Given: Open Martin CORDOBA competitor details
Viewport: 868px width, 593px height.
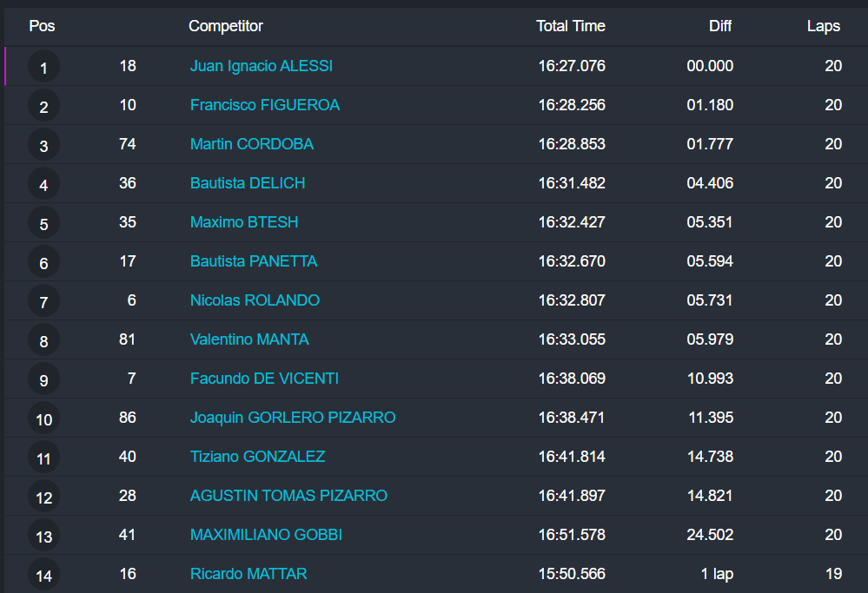Looking at the screenshot, I should (251, 144).
